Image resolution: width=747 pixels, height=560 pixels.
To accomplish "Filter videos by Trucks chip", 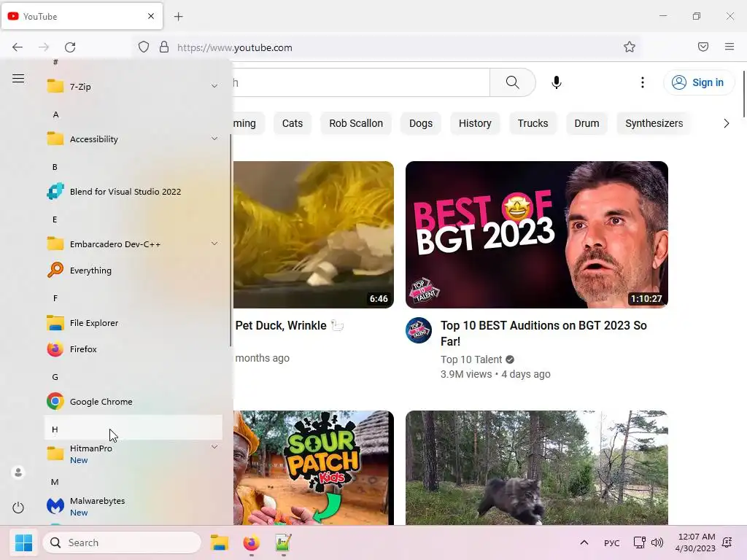I will (533, 123).
